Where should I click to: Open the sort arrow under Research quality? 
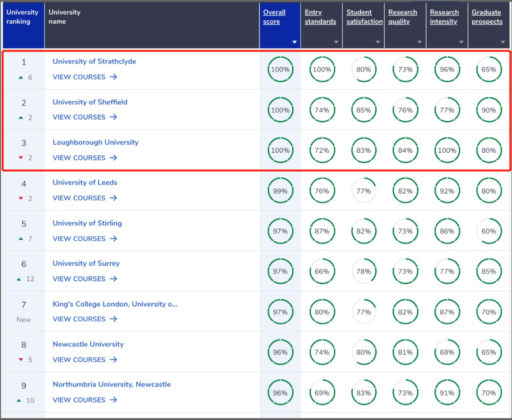[420, 42]
